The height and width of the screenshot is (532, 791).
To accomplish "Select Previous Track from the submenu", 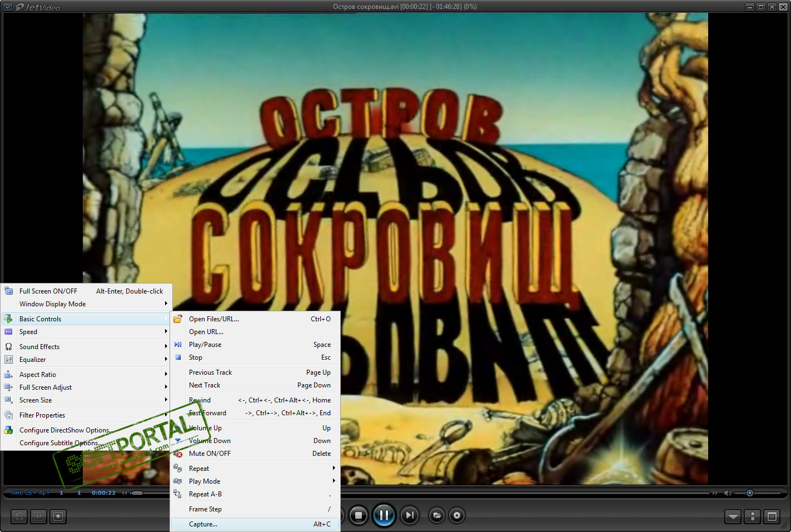I will pos(255,372).
